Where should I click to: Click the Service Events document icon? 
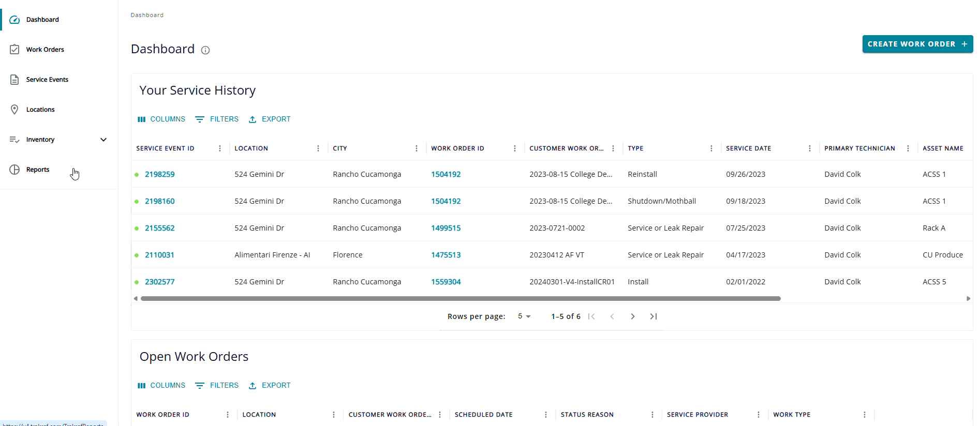[14, 80]
